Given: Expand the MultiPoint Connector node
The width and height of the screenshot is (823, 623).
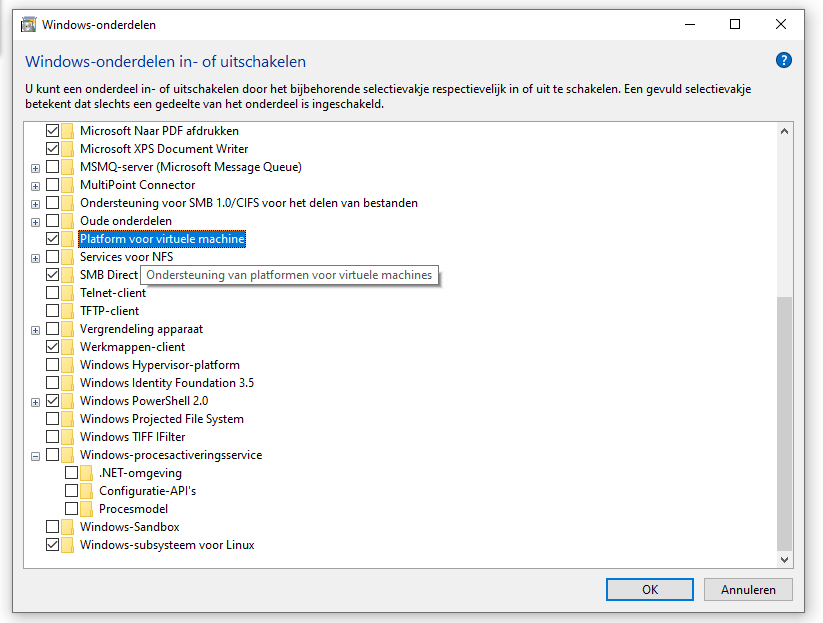Looking at the screenshot, I should click(35, 186).
